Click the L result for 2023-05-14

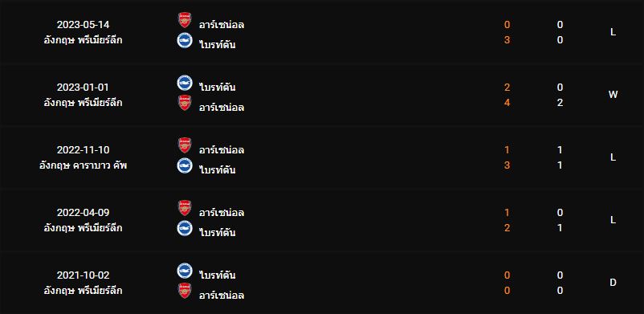(x=613, y=32)
